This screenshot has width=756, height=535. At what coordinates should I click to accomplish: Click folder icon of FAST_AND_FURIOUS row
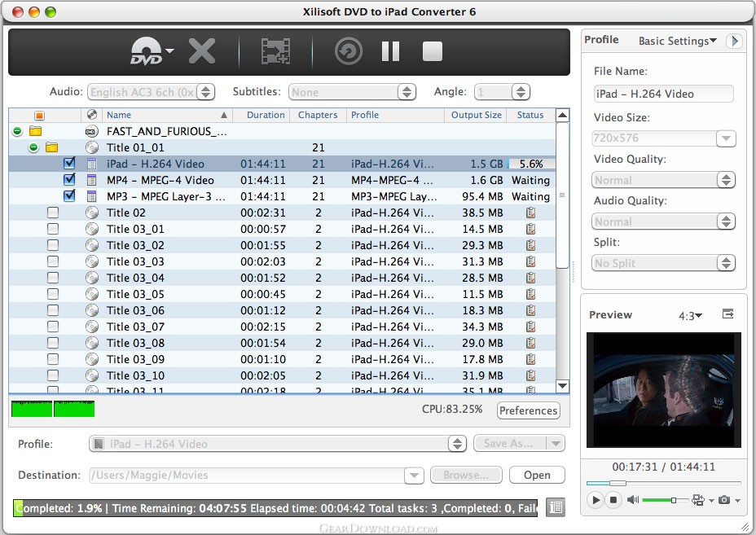[x=35, y=131]
